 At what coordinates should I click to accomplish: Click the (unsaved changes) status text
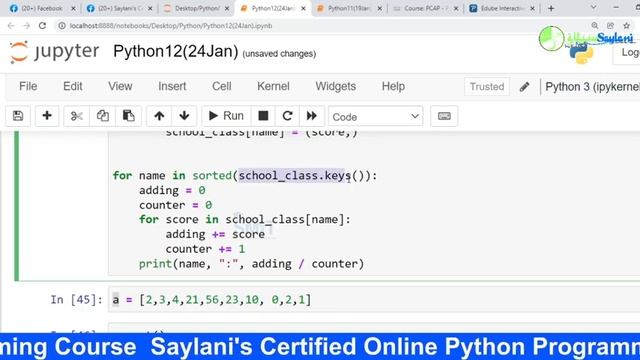(279, 53)
